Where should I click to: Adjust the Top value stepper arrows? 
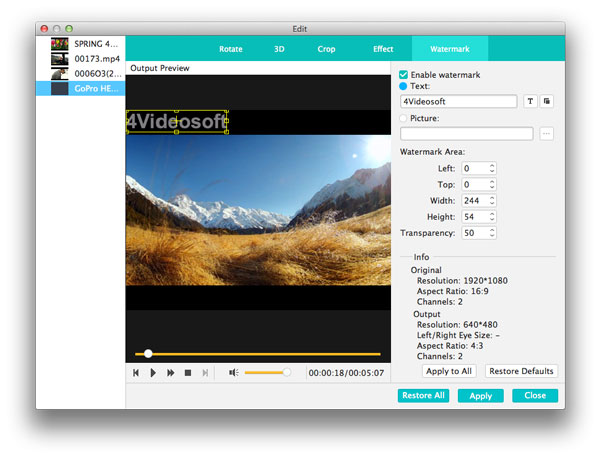[492, 184]
